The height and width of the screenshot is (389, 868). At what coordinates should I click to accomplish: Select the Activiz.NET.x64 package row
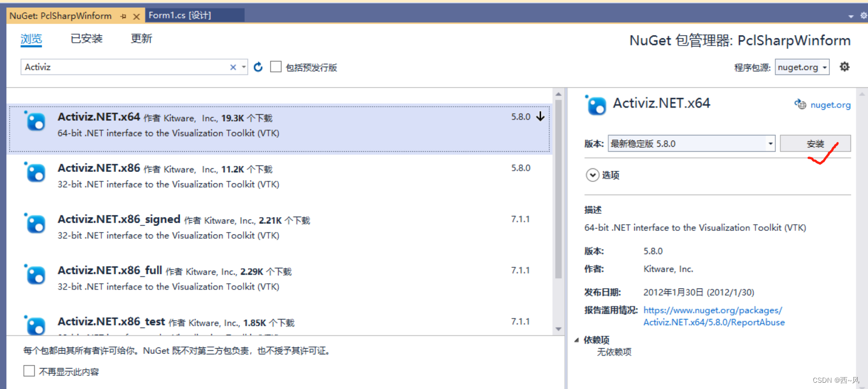279,129
